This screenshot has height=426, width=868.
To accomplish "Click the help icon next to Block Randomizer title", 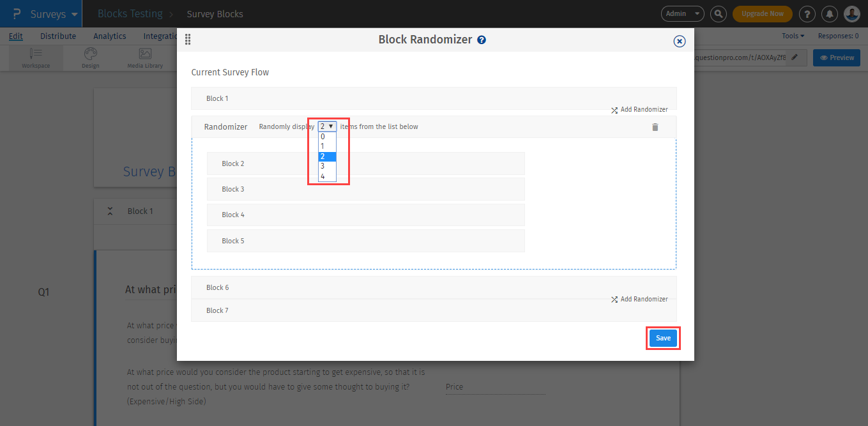I will pos(481,39).
